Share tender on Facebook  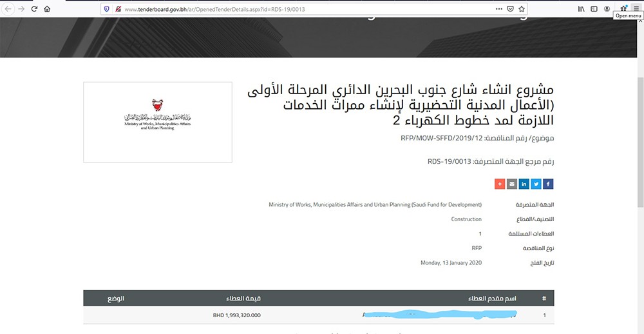click(548, 184)
